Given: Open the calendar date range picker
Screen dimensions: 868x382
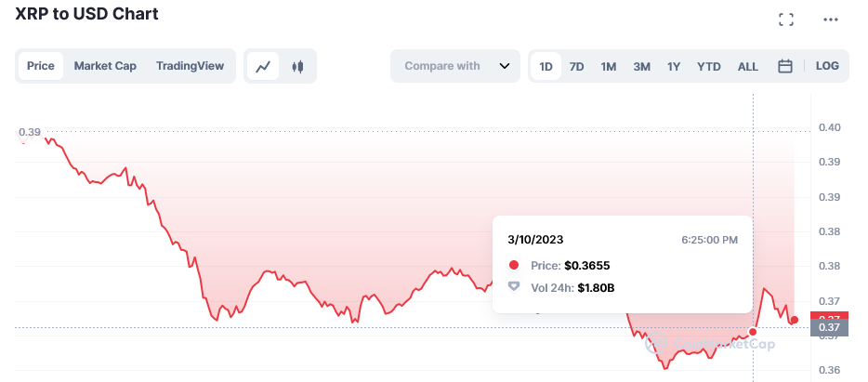Looking at the screenshot, I should (785, 66).
